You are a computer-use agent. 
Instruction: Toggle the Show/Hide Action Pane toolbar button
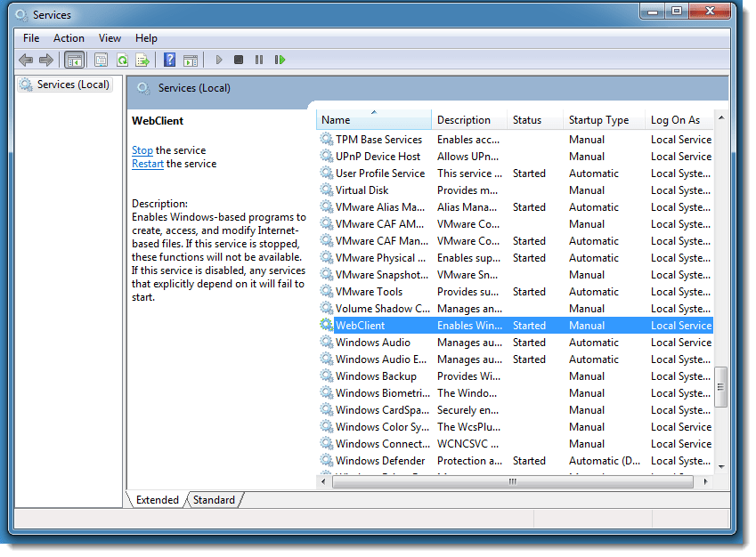190,60
